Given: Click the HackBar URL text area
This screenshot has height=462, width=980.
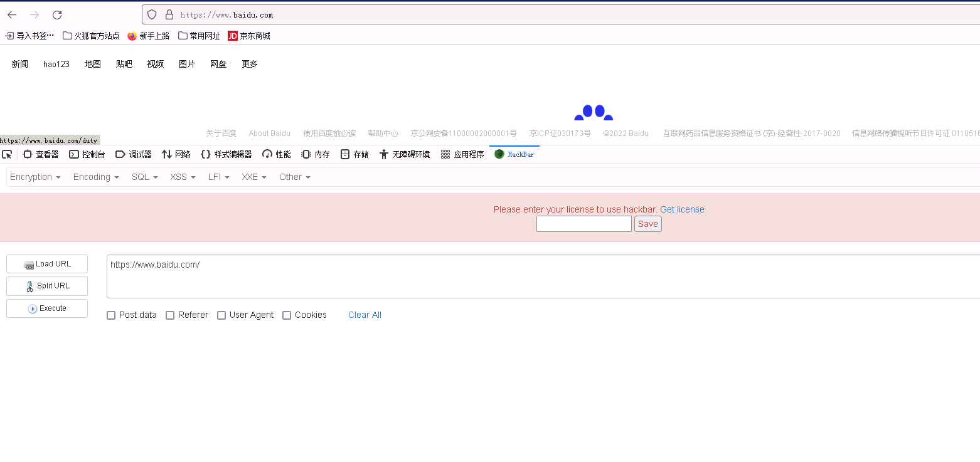Looking at the screenshot, I should point(543,276).
